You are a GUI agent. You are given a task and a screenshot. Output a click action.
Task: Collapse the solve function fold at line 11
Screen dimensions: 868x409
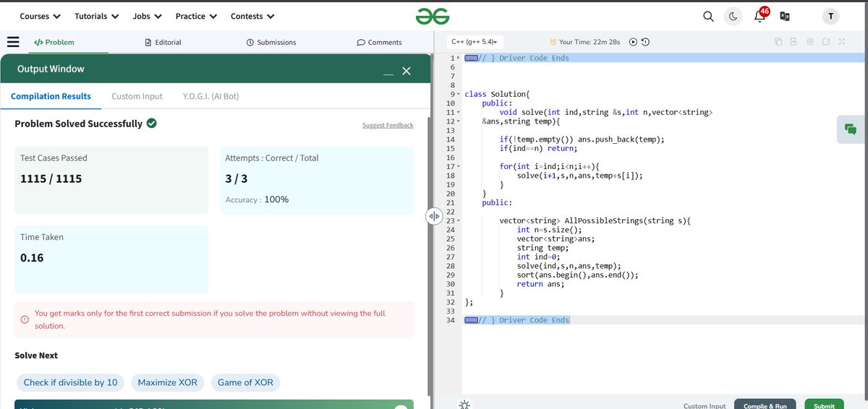[x=458, y=112]
